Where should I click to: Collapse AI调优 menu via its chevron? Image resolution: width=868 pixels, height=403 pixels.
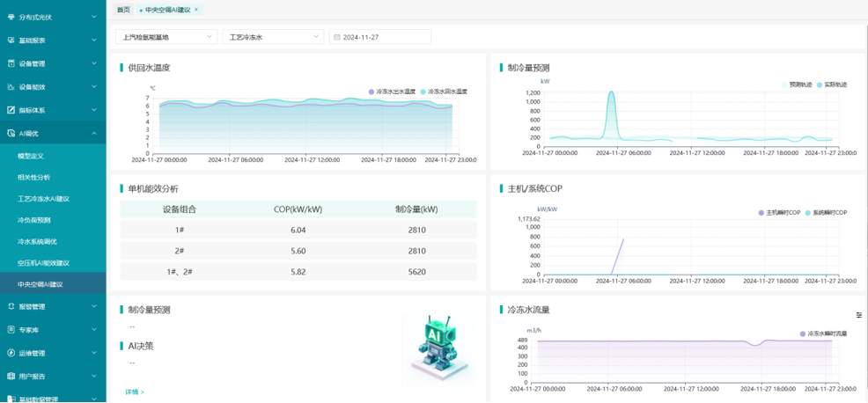[x=94, y=133]
